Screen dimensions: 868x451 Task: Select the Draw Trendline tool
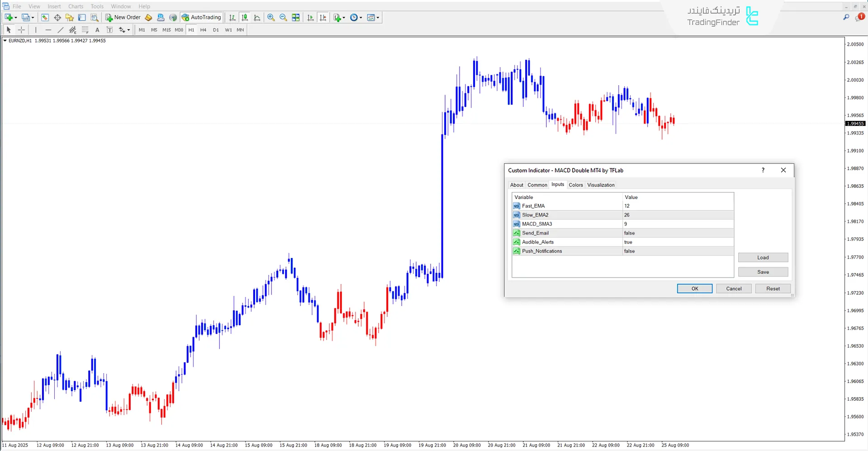tap(60, 30)
